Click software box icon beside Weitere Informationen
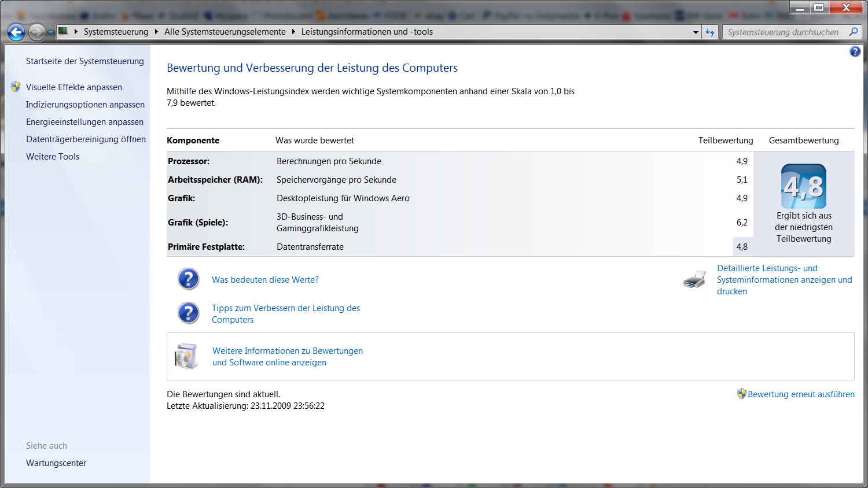This screenshot has width=868, height=488. [x=186, y=356]
